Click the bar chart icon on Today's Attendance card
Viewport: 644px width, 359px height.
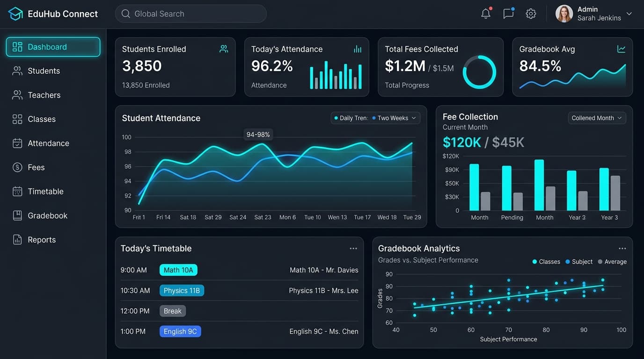coord(358,49)
